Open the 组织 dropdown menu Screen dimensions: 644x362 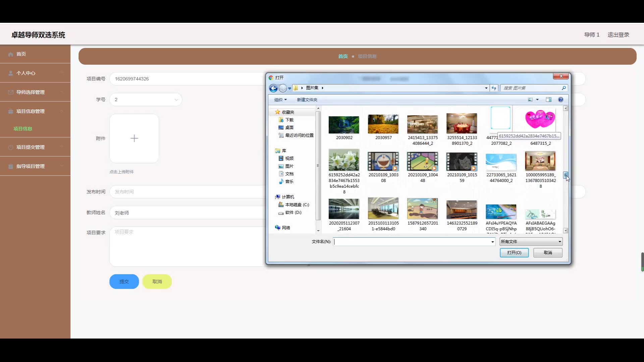[280, 100]
